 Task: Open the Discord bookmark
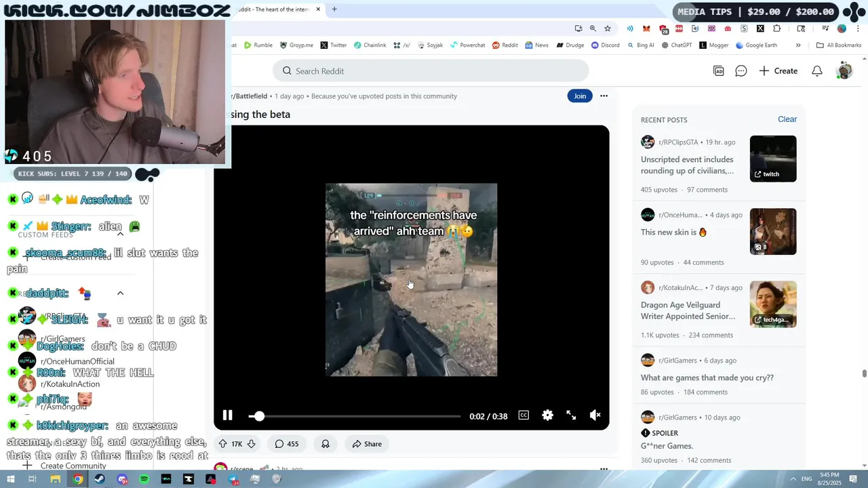tap(606, 45)
